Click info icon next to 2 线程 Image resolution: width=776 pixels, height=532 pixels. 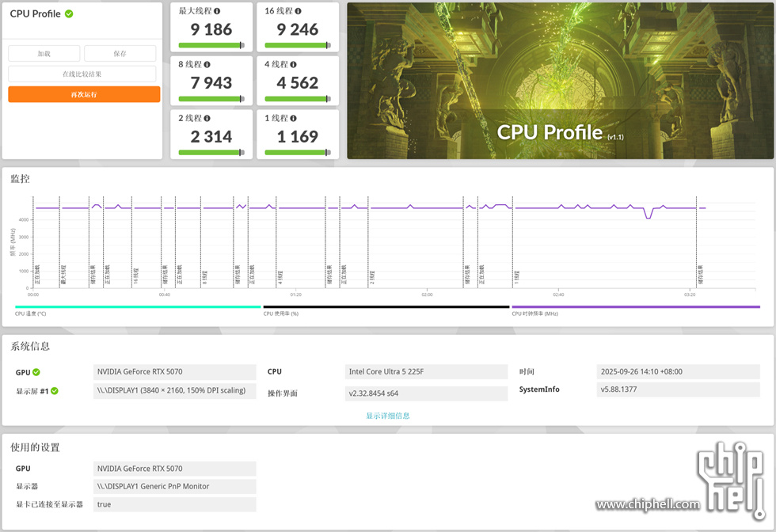point(207,118)
